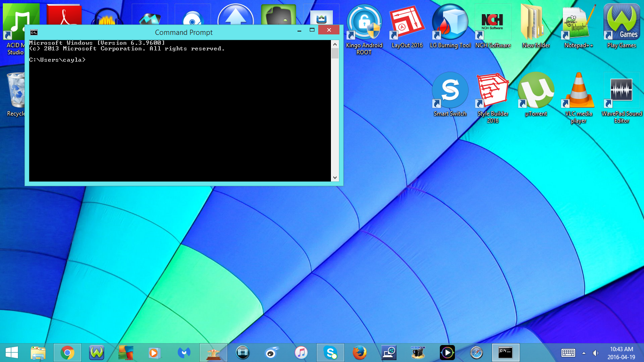
Task: Select the ACID Music Studio desktop icon
Action: tap(14, 29)
